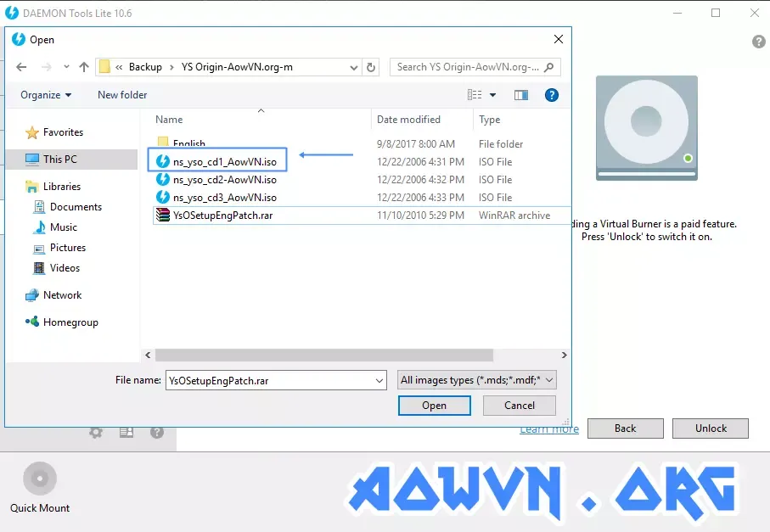This screenshot has width=770, height=532.
Task: Click DAEMON Tools top-right help icon
Action: point(759,42)
